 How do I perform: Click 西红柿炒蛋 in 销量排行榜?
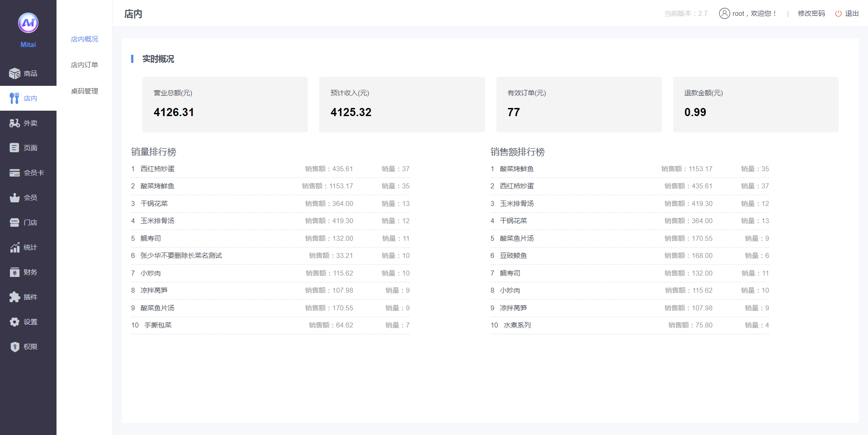(x=157, y=169)
